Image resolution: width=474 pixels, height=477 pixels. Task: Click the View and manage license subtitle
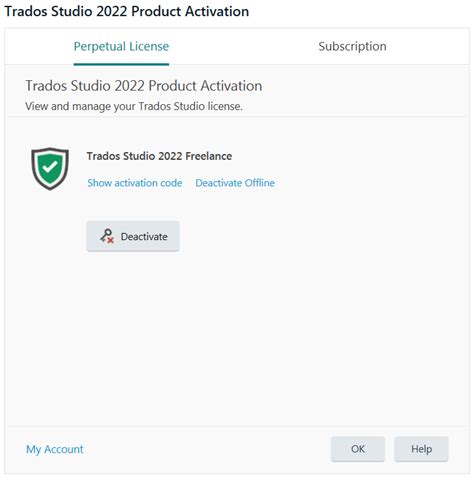pyautogui.click(x=134, y=106)
